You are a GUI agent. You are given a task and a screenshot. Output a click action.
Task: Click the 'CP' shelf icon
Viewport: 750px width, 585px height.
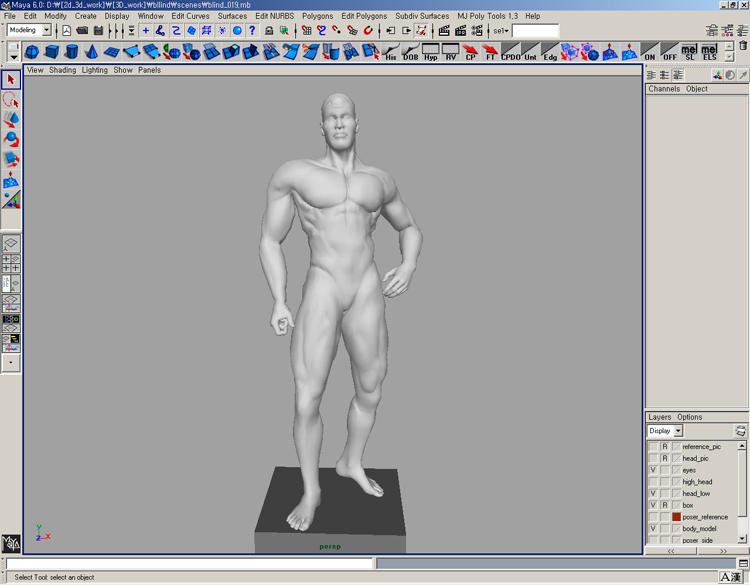pos(471,51)
